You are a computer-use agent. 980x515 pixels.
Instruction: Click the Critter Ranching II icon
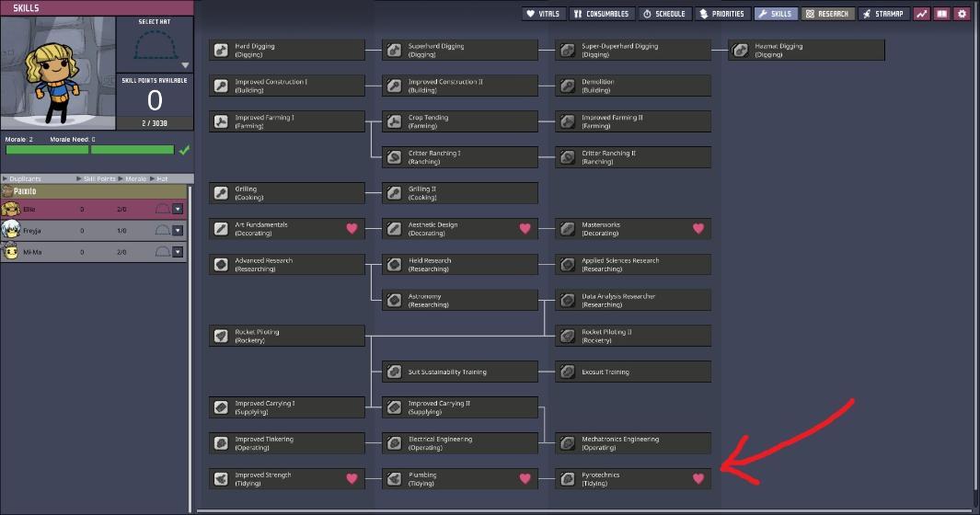pyautogui.click(x=567, y=157)
